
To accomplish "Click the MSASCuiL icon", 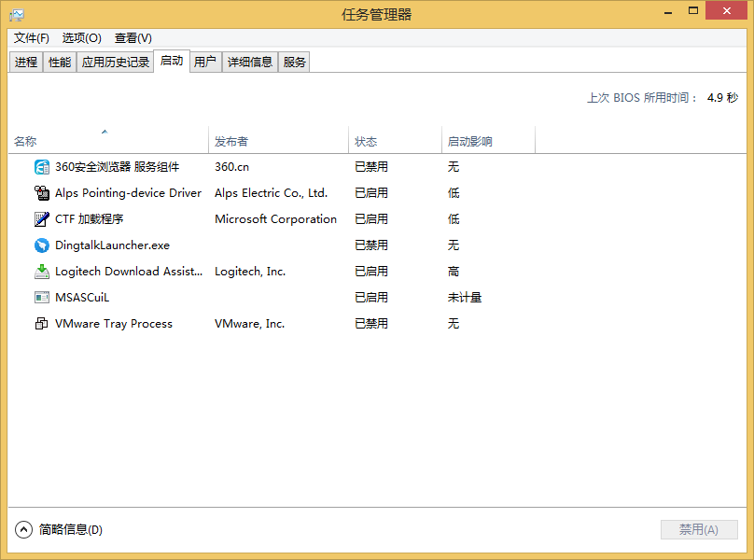I will (x=42, y=298).
